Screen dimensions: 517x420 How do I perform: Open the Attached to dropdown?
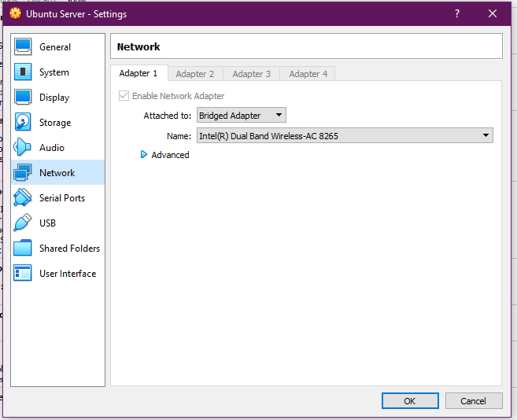[242, 116]
